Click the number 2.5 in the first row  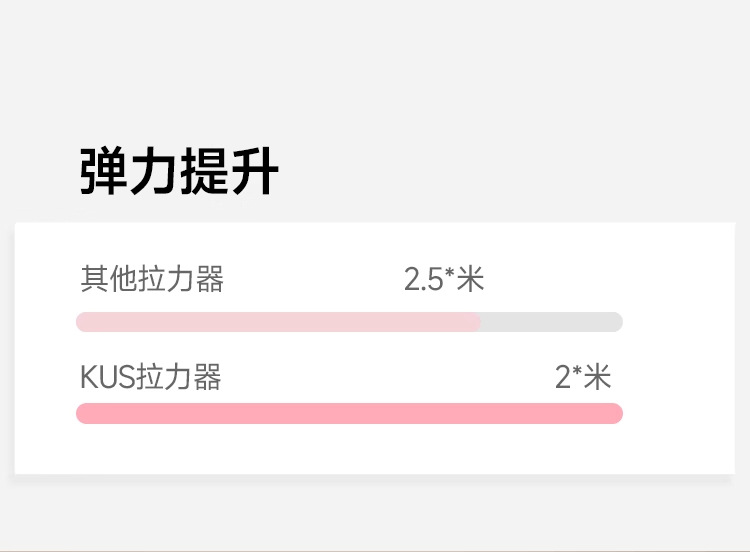tap(423, 279)
